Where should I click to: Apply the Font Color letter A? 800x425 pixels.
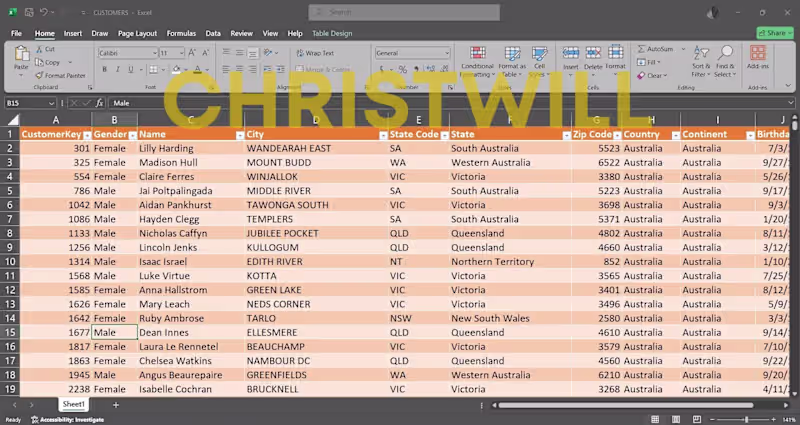[197, 69]
